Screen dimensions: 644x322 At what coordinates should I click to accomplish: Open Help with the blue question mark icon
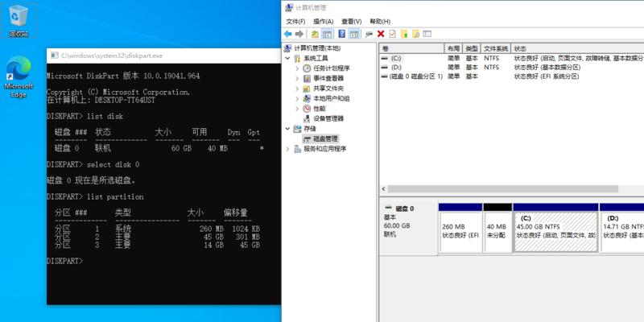pos(341,34)
